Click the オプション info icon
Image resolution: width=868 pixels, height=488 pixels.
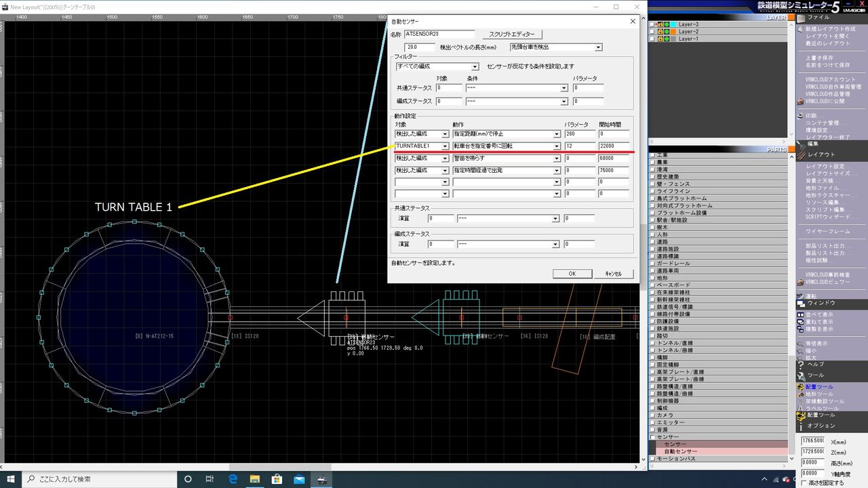[801, 426]
